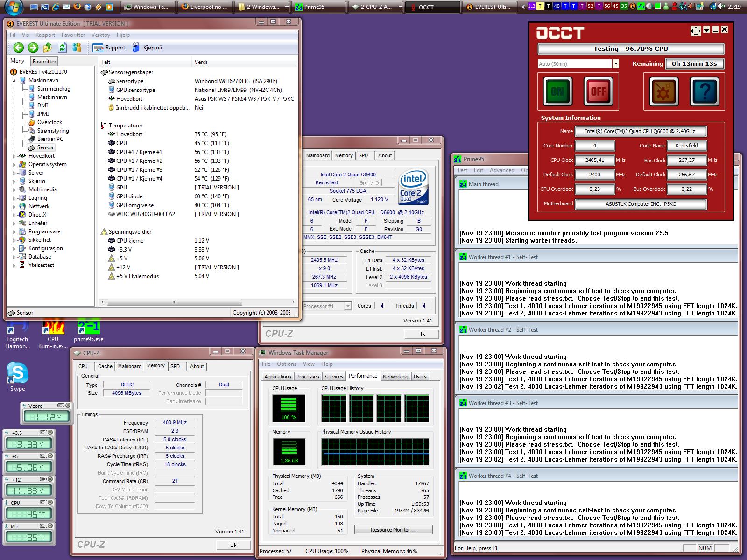Open OCCT help question mark button
The image size is (747, 560).
(x=704, y=91)
